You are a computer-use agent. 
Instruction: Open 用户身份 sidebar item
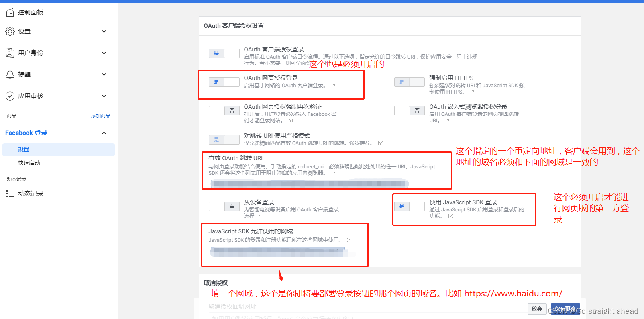tap(31, 53)
